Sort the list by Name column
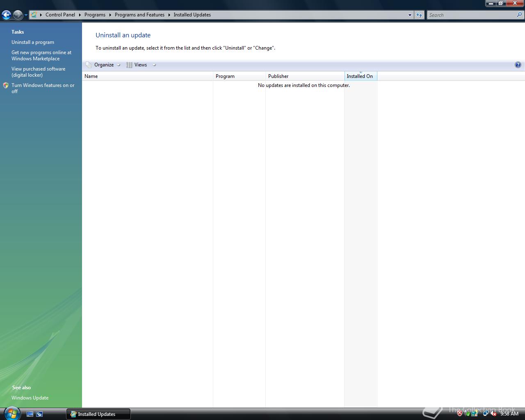The width and height of the screenshot is (525, 420). tap(147, 76)
